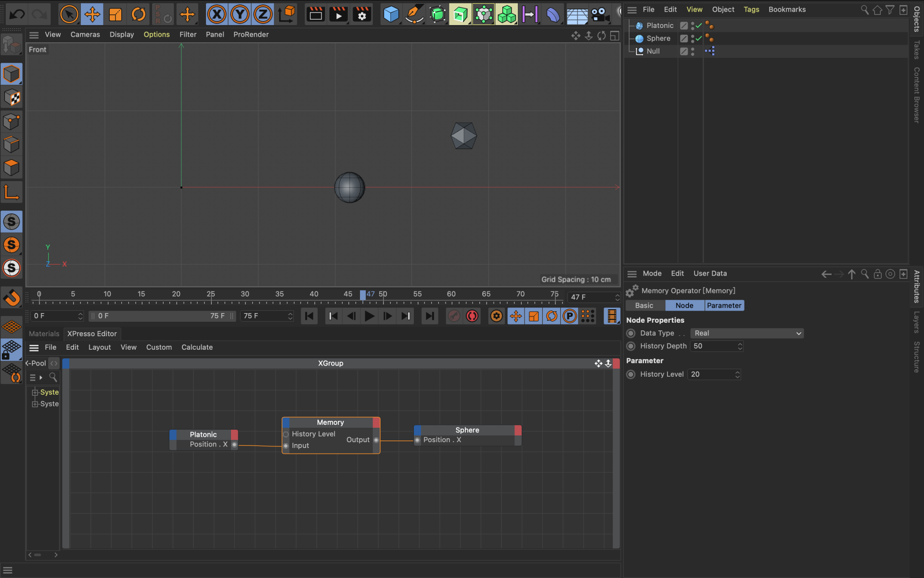Switch to the Basic tab
The height and width of the screenshot is (578, 924).
644,305
